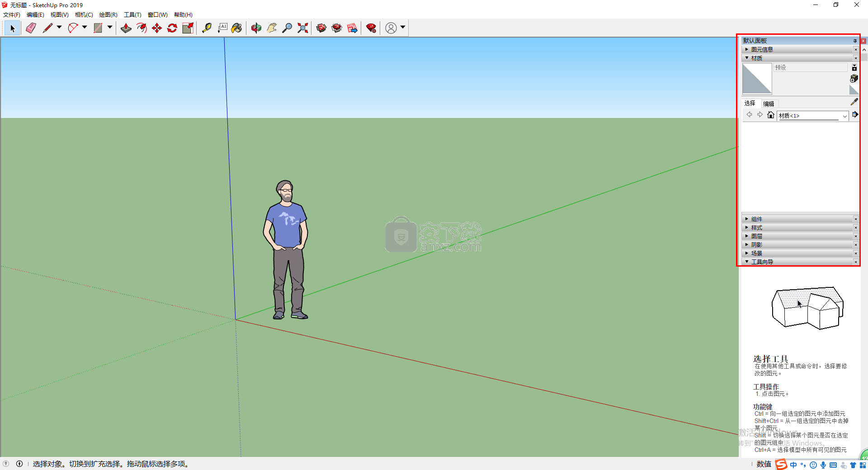Select the Pan hand tool
The height and width of the screenshot is (470, 868).
pos(272,28)
